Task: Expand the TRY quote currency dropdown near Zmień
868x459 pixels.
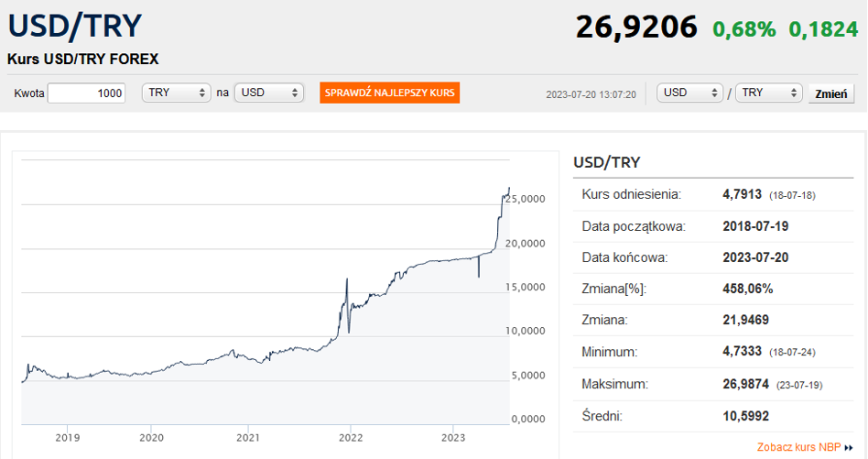Action: pyautogui.click(x=768, y=93)
